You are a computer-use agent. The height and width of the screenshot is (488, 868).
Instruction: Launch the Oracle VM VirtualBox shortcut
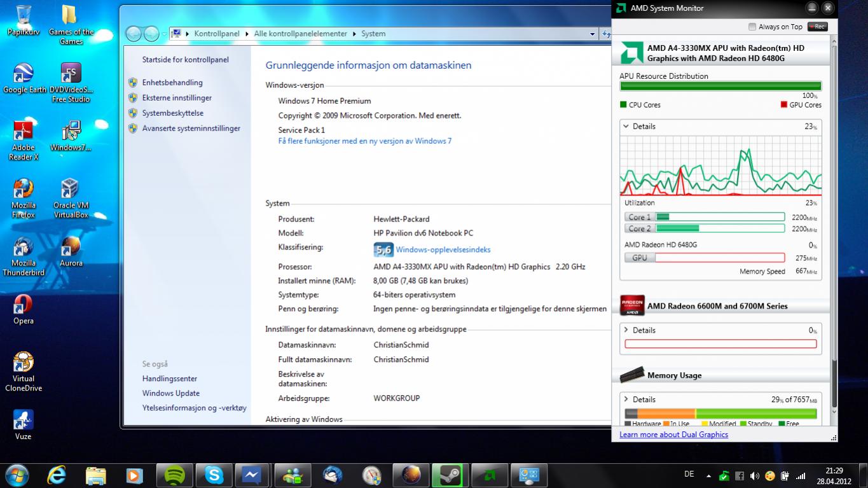coord(71,198)
